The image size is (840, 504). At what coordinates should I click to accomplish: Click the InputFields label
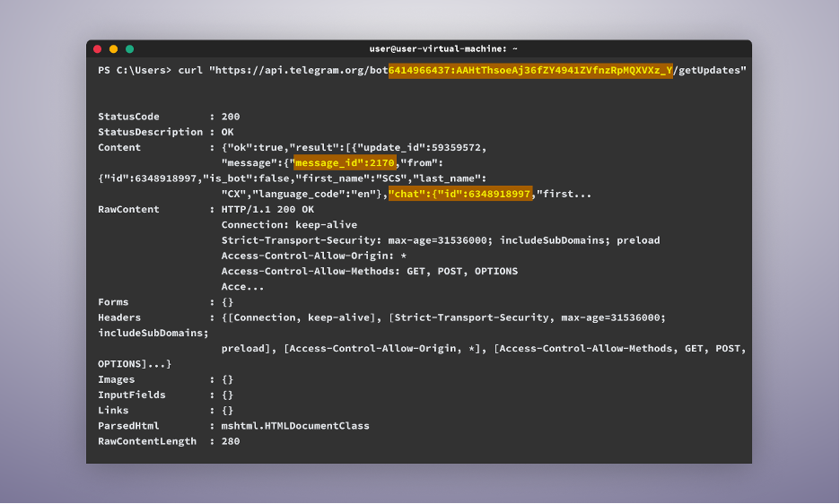(x=132, y=395)
